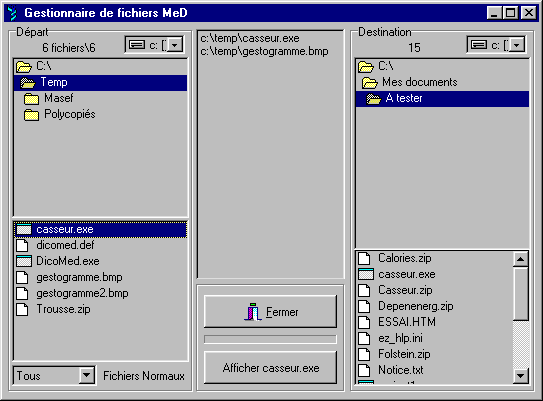Click the Temp open folder icon
The height and width of the screenshot is (401, 543).
click(28, 83)
